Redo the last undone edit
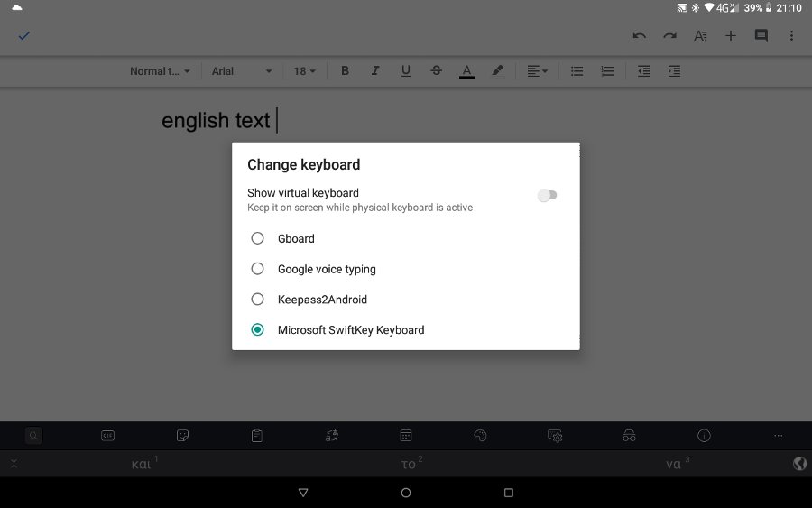This screenshot has height=508, width=812. coord(669,36)
